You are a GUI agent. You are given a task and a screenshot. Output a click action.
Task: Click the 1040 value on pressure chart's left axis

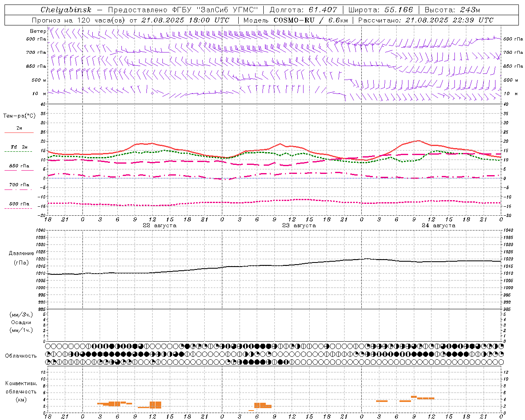(x=41, y=231)
